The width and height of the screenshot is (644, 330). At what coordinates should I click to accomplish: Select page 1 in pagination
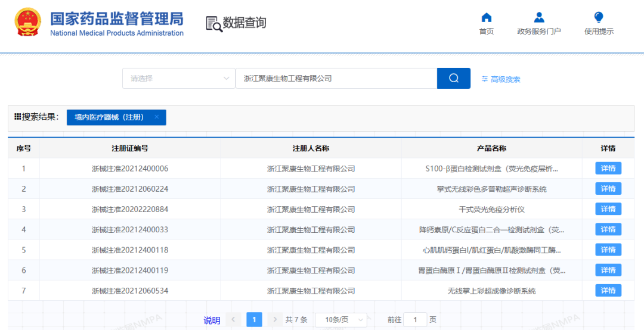254,320
